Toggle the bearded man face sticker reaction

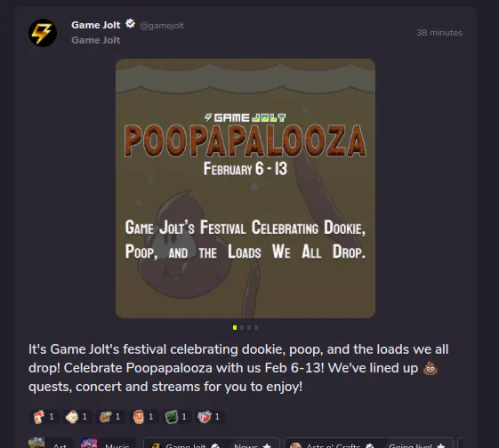pyautogui.click(x=143, y=417)
